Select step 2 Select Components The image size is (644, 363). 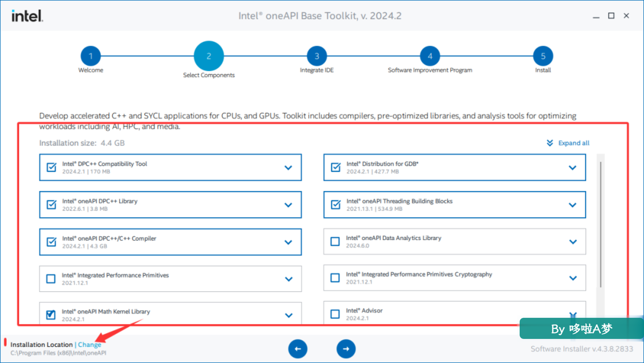(x=209, y=56)
